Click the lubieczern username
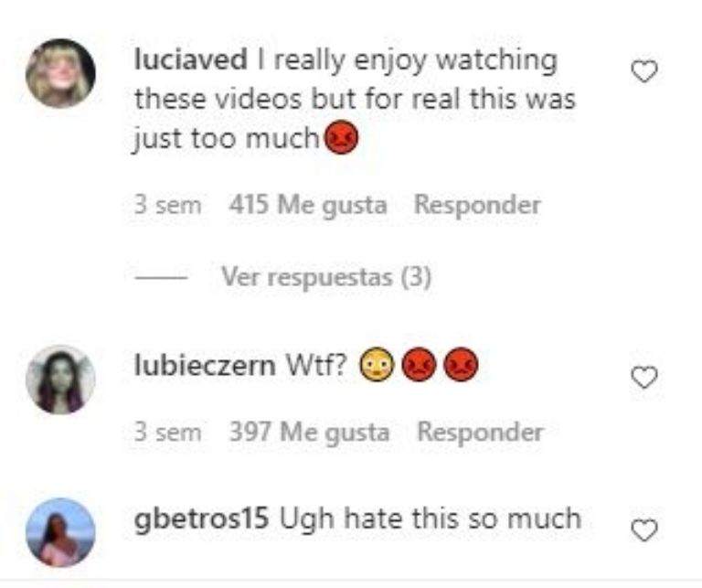This screenshot has width=702, height=588. (x=205, y=365)
